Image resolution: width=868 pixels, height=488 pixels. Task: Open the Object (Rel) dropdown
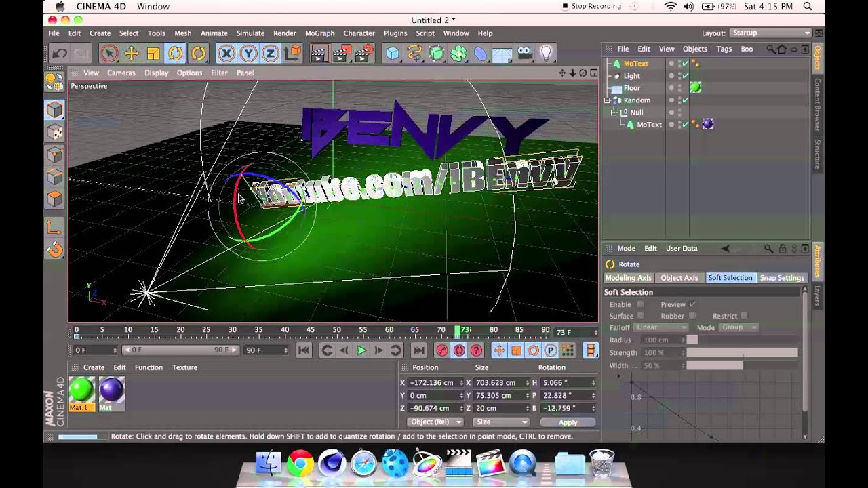click(x=434, y=422)
